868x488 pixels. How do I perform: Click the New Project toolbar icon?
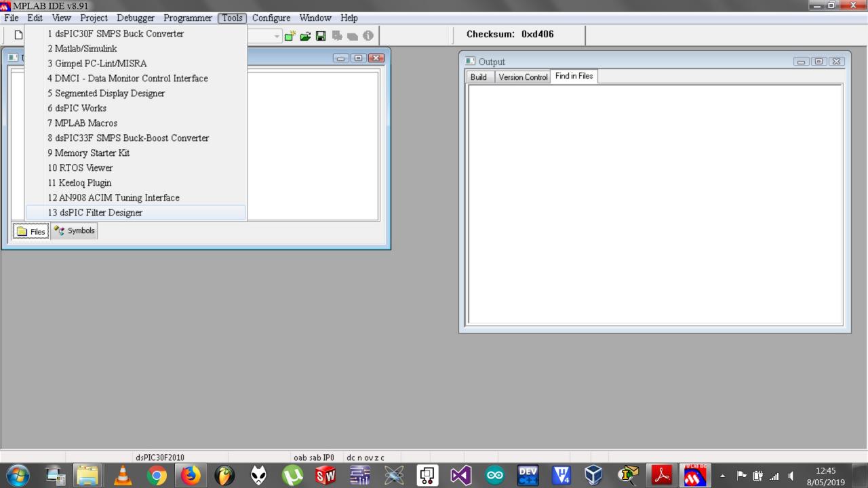click(290, 35)
